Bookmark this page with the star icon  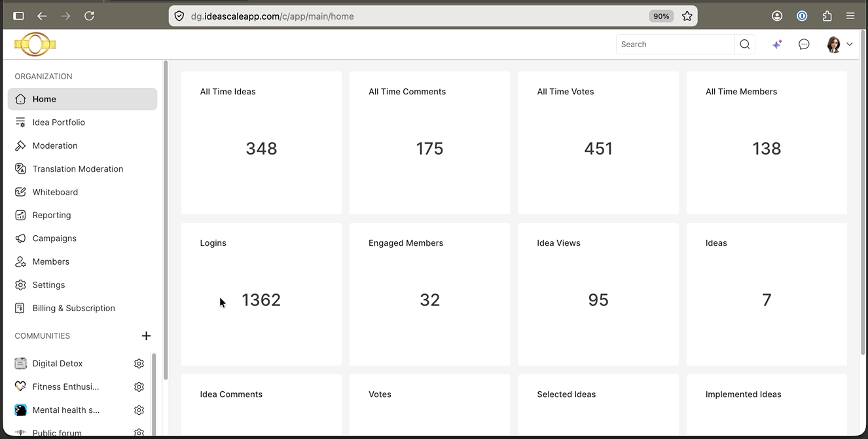point(687,16)
